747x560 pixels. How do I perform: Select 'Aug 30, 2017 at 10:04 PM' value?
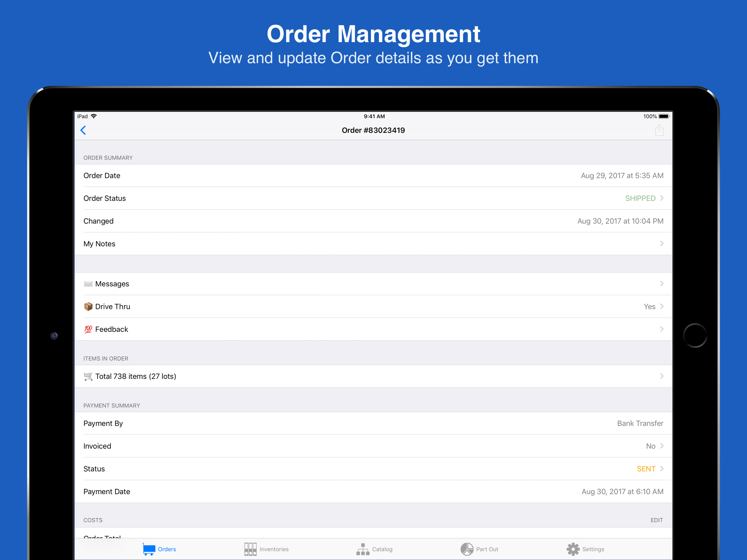pos(620,221)
